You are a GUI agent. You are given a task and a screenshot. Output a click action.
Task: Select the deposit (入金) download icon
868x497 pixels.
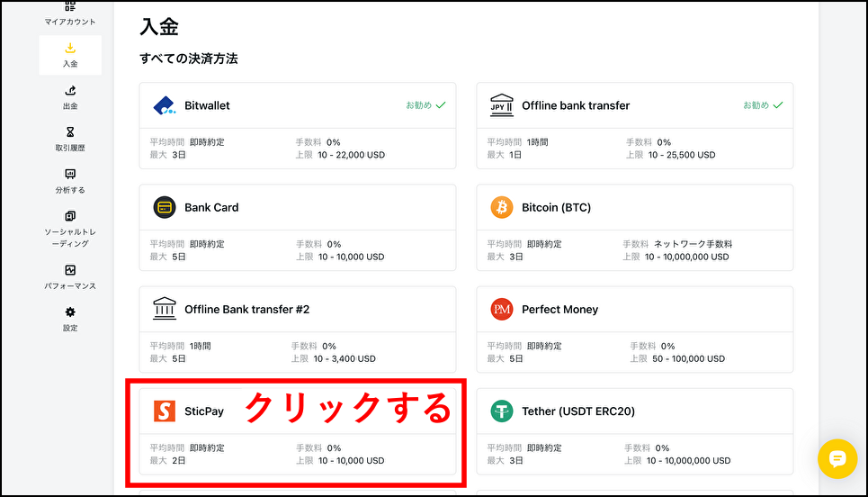[70, 49]
